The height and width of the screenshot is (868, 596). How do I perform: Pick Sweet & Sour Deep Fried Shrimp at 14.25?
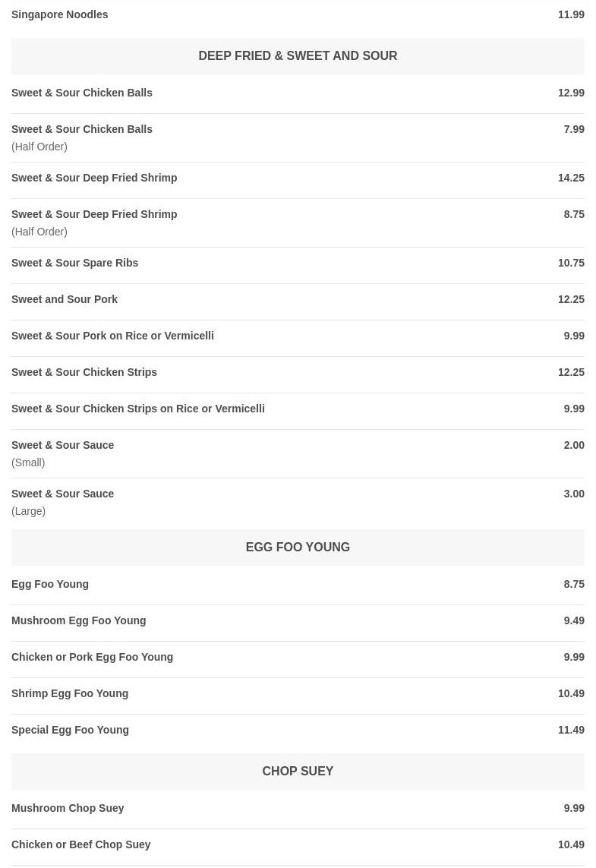tap(94, 178)
